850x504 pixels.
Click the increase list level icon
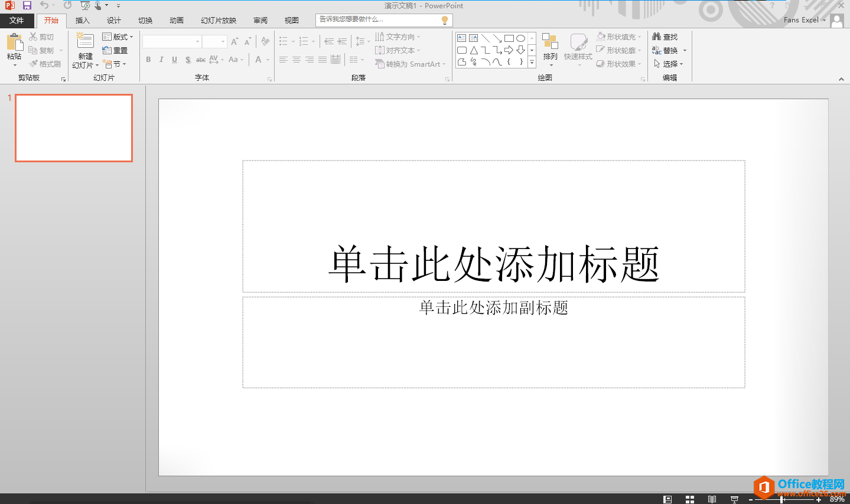[342, 41]
